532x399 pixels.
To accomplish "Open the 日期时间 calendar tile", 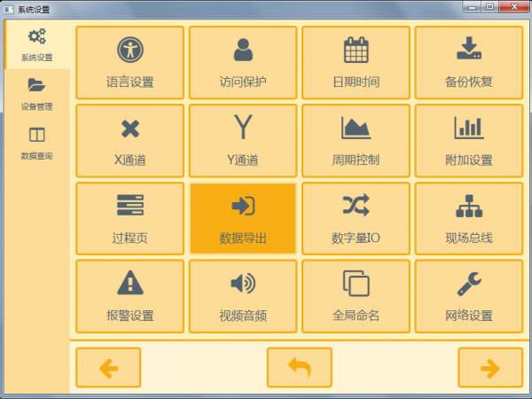I will [356, 63].
